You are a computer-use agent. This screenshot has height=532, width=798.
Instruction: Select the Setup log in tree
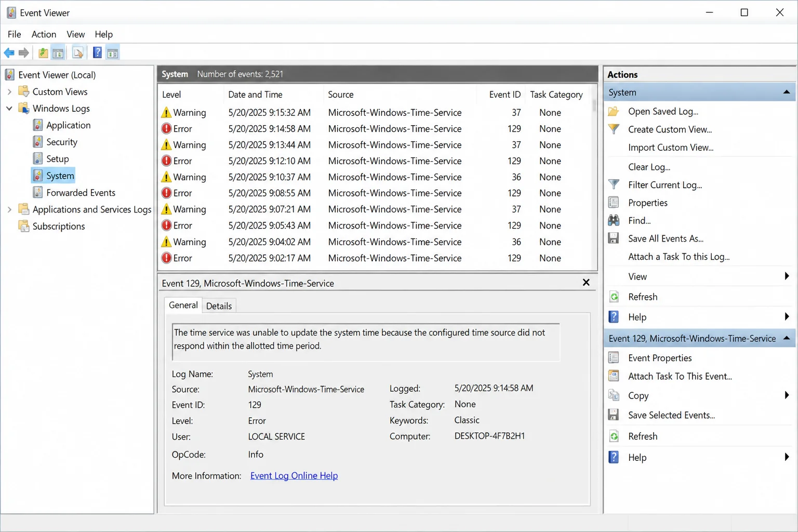click(57, 159)
